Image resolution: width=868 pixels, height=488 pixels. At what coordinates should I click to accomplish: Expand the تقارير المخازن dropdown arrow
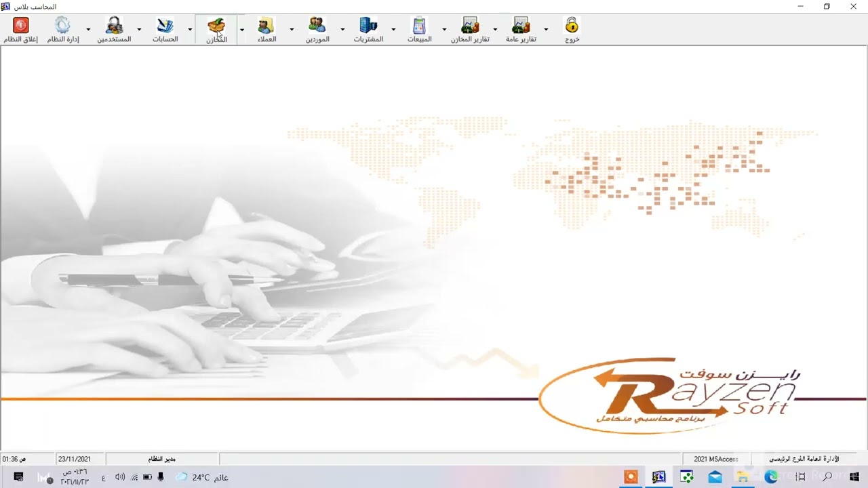click(495, 30)
